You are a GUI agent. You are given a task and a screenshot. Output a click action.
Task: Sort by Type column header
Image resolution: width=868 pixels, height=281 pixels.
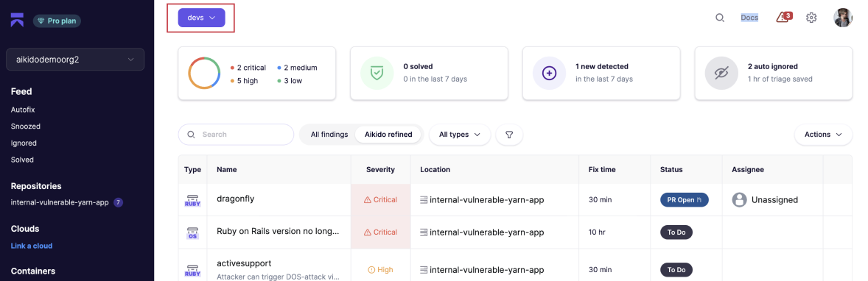[192, 170]
